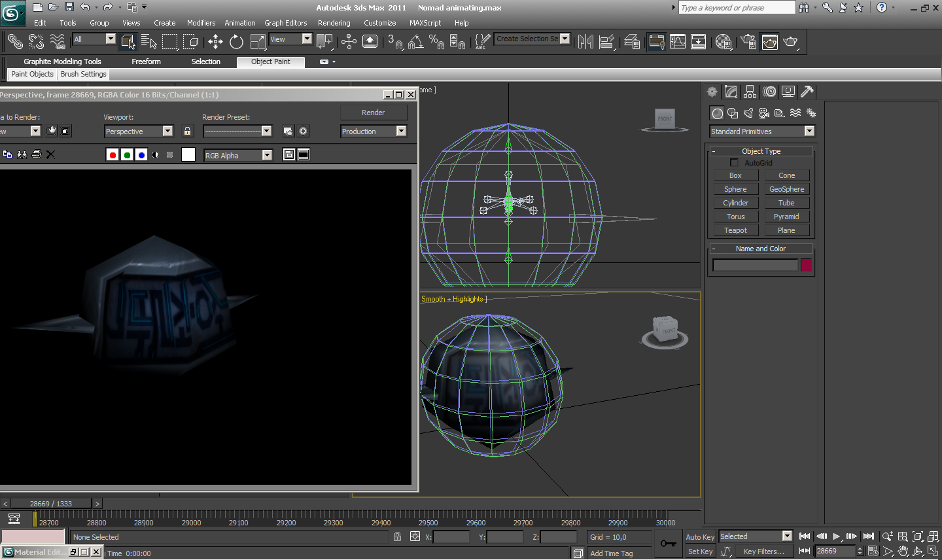This screenshot has height=560, width=942.
Task: Open Render Setup teapot icon
Action: point(748,42)
